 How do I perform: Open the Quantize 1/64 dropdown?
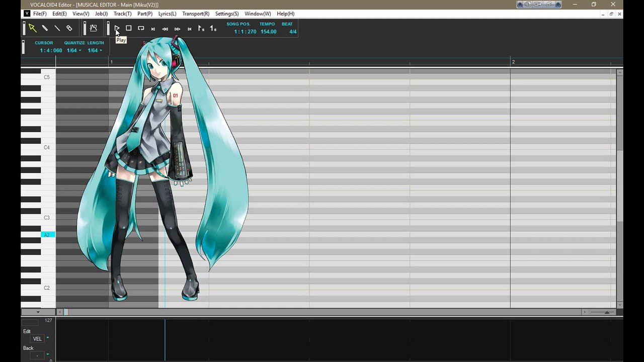(x=74, y=50)
